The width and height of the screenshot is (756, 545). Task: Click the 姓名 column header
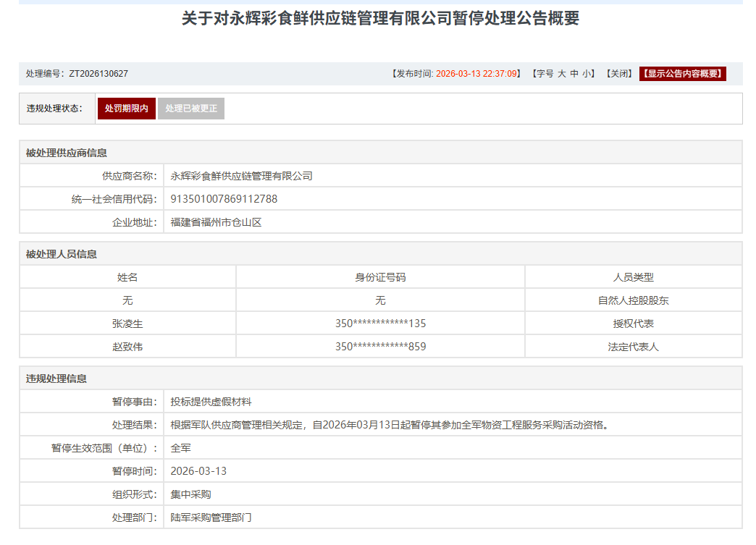pos(127,277)
